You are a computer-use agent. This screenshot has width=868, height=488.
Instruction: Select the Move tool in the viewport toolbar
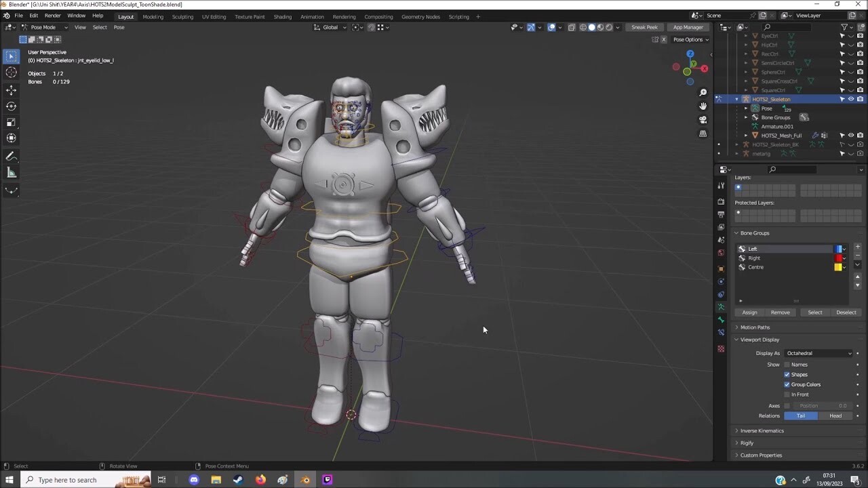pos(11,90)
